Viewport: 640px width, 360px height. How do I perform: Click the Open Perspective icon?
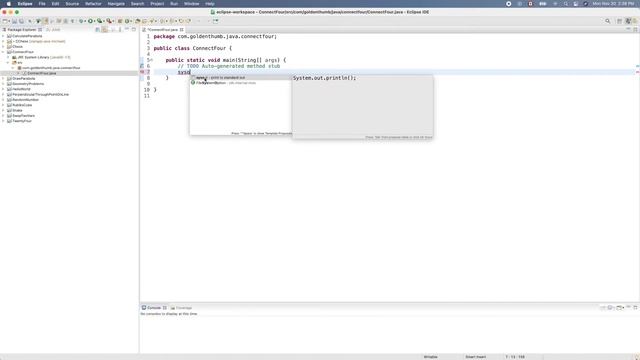tap(619, 21)
